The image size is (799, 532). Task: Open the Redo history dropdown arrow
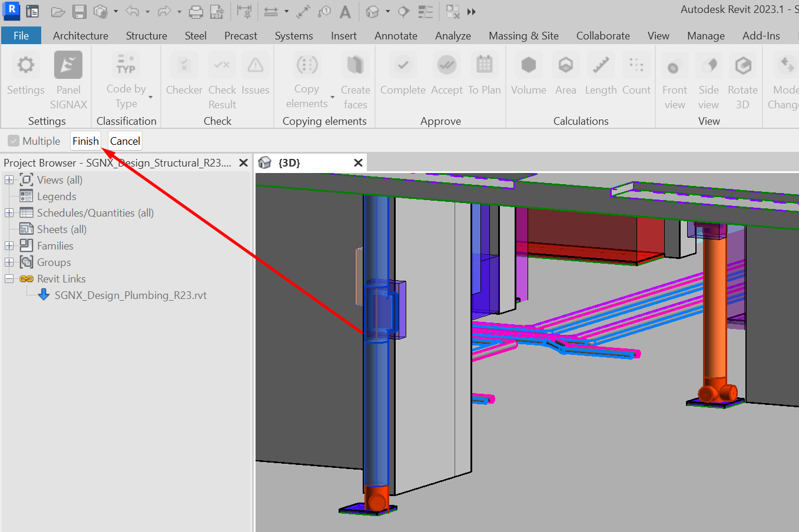(x=179, y=12)
